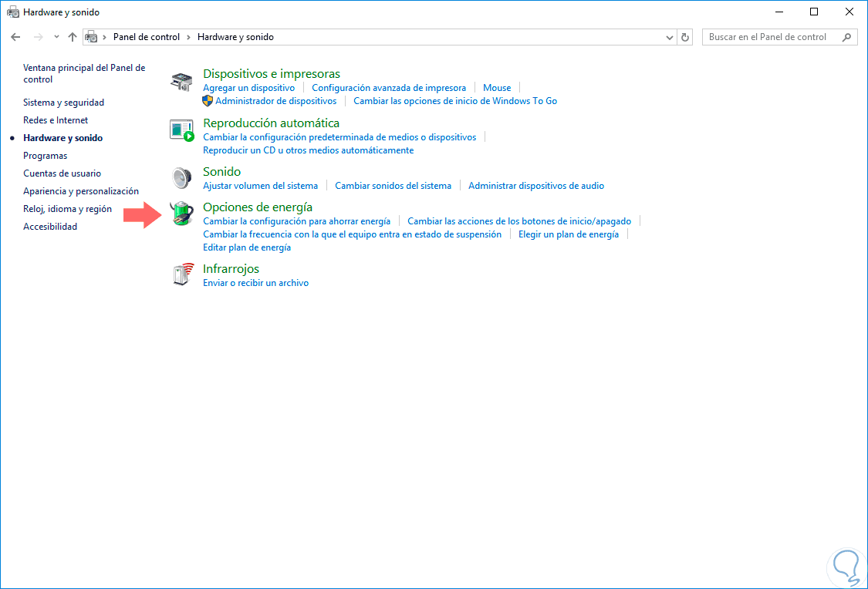Click Cambiar la configuración predeterminada de medios

point(339,137)
